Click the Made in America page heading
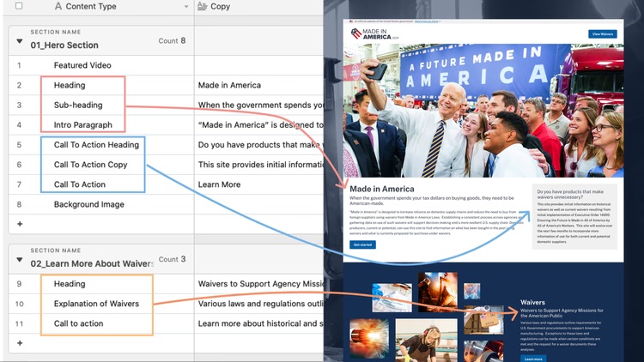 (x=382, y=189)
